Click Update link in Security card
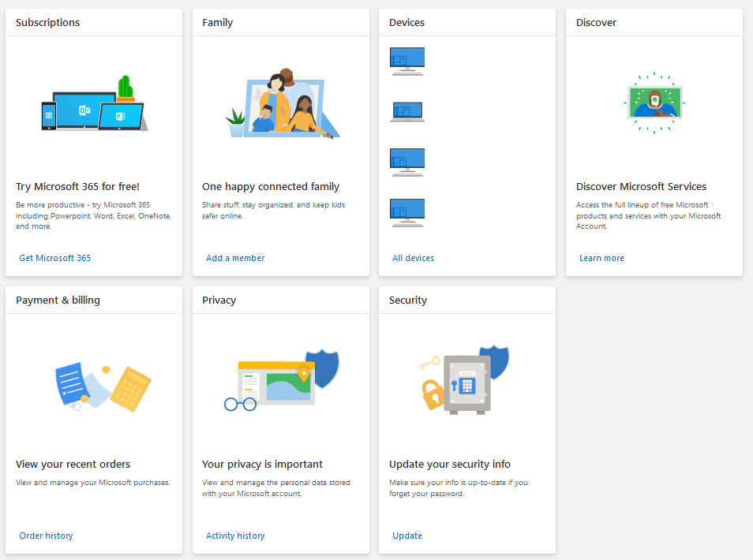The image size is (753, 560). [407, 536]
